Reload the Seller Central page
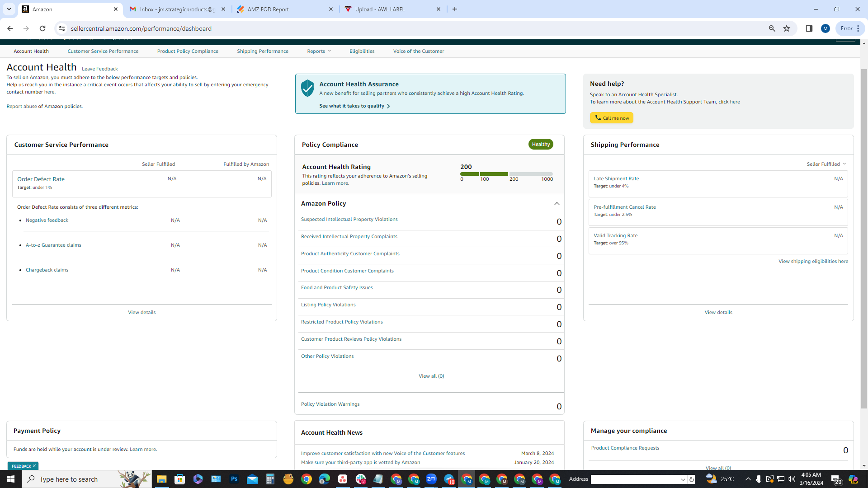Viewport: 868px width, 488px height. pyautogui.click(x=42, y=28)
